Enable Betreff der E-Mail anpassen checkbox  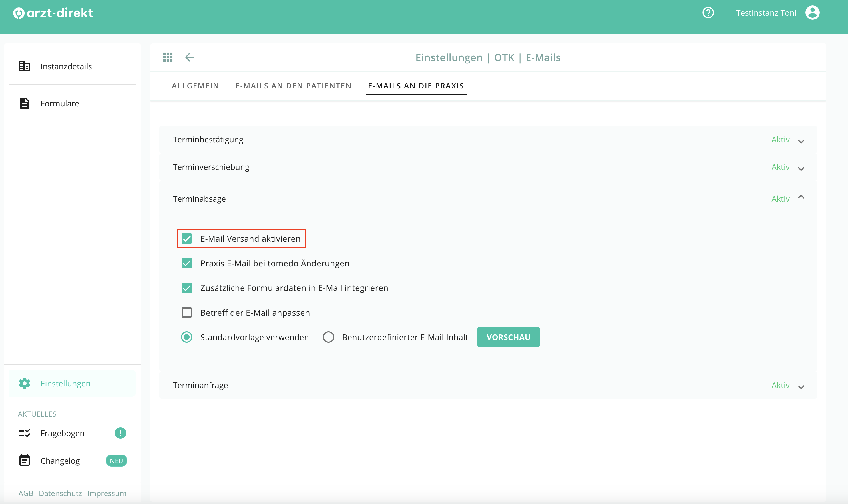pyautogui.click(x=186, y=313)
